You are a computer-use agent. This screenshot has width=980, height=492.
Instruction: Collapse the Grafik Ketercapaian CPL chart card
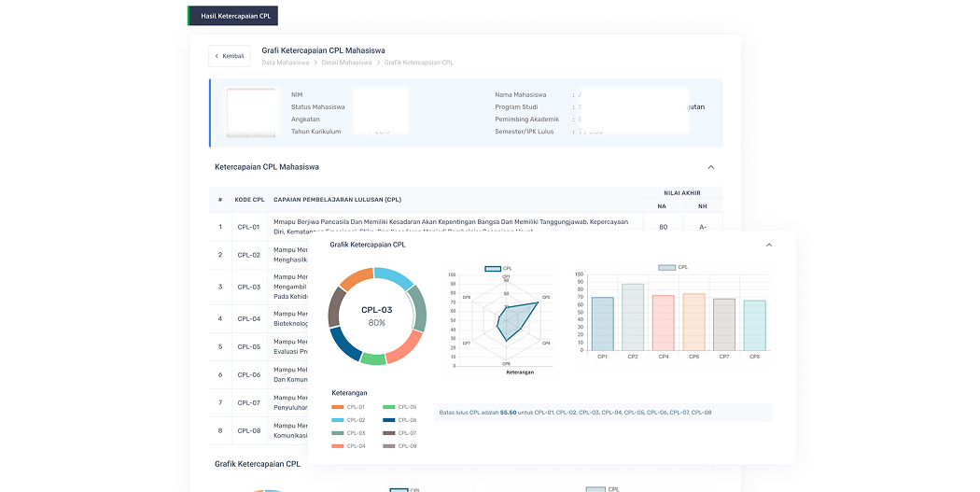(x=769, y=245)
